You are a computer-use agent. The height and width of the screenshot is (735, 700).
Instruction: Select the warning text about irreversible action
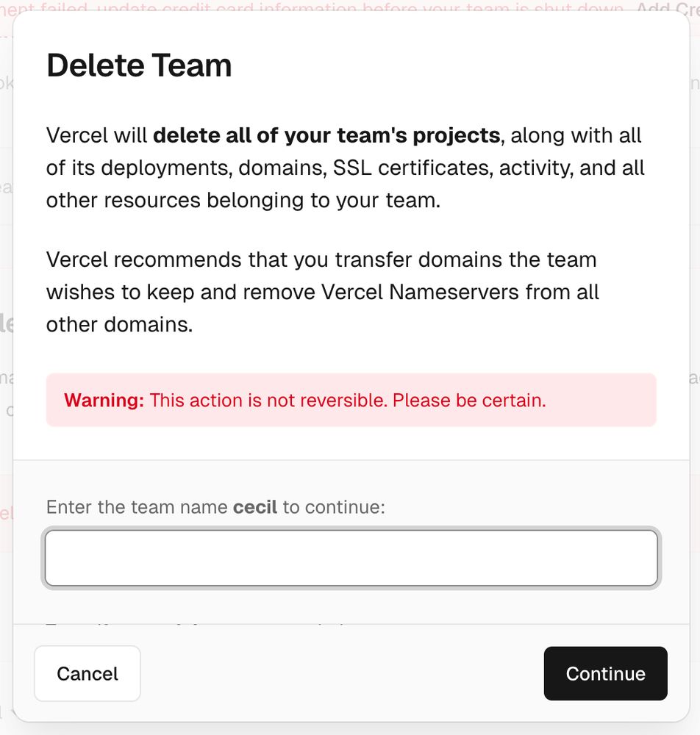click(305, 400)
